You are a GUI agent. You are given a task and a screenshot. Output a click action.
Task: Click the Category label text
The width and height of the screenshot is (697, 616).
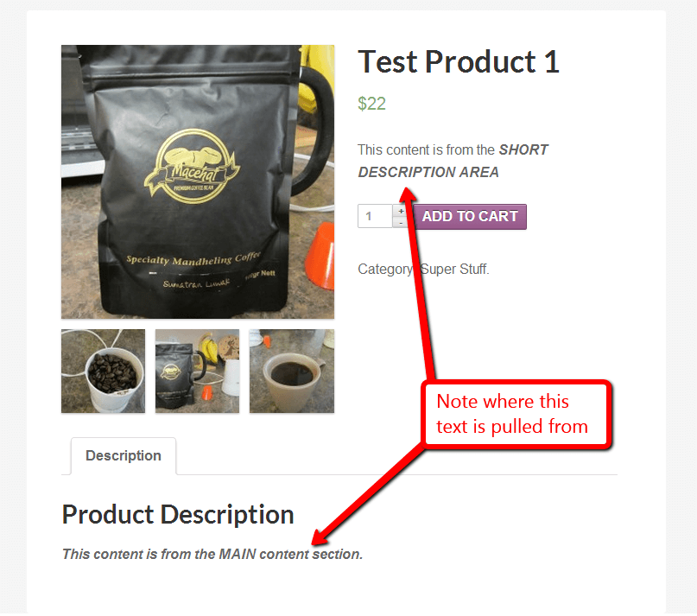point(385,269)
